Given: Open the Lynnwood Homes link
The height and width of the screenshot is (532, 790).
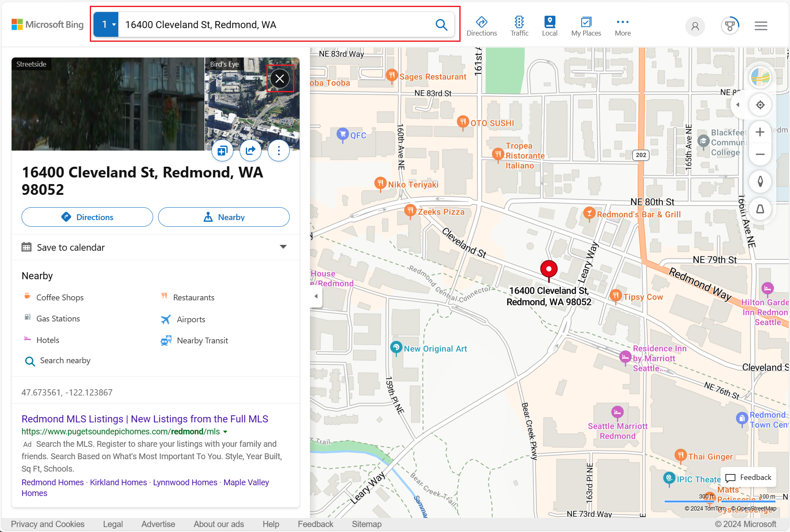Looking at the screenshot, I should coord(185,482).
